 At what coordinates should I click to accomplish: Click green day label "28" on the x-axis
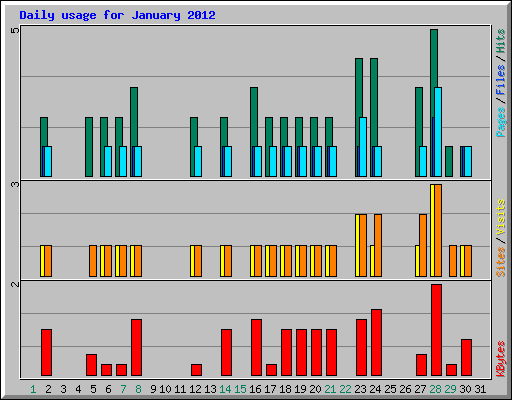tap(435, 389)
